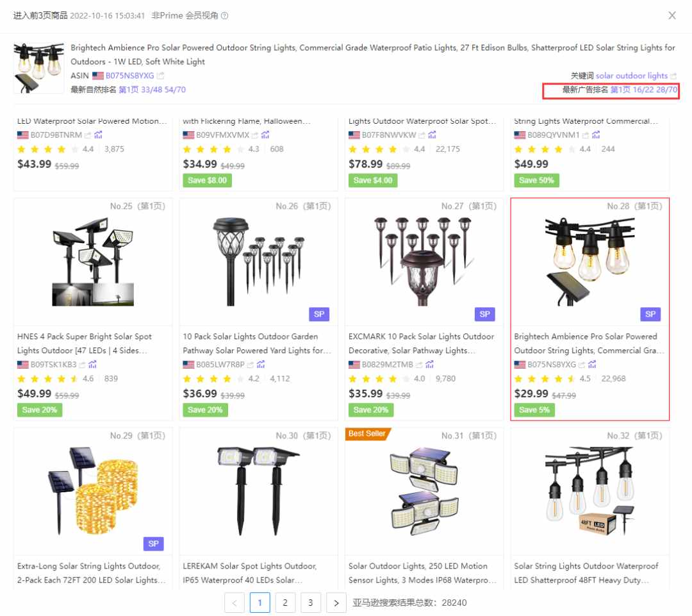The width and height of the screenshot is (692, 616).
Task: Click the SP badge on product No.26
Action: pyautogui.click(x=319, y=314)
